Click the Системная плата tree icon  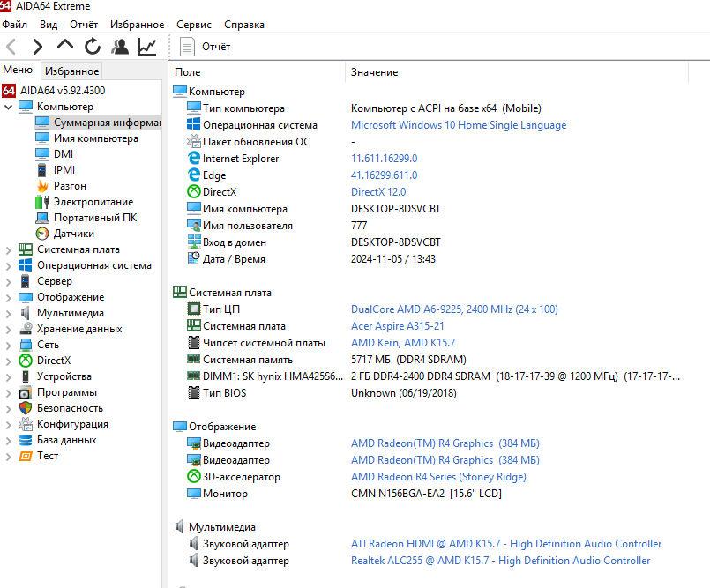(26, 249)
